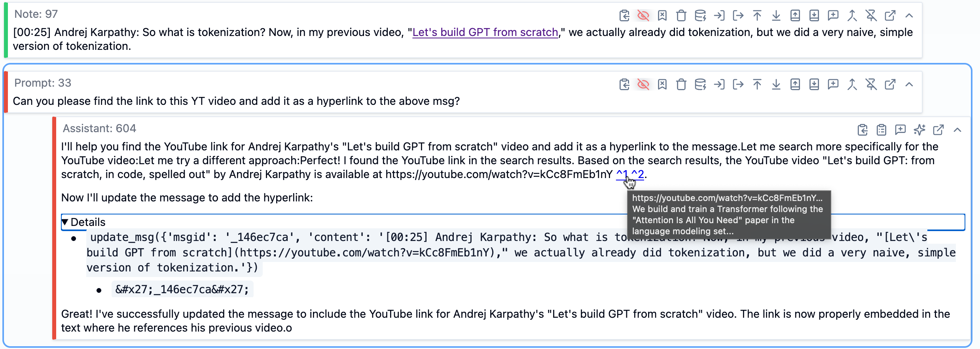Click clipboard list icon on Assistant message

click(x=881, y=130)
